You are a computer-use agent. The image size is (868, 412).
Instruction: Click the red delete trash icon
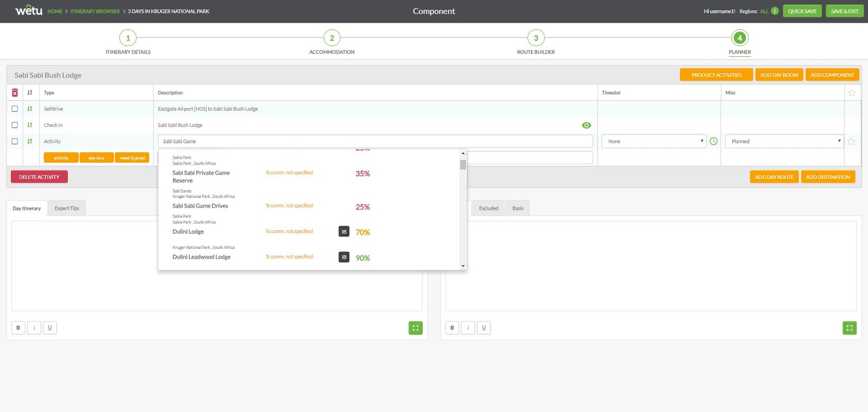coord(15,93)
